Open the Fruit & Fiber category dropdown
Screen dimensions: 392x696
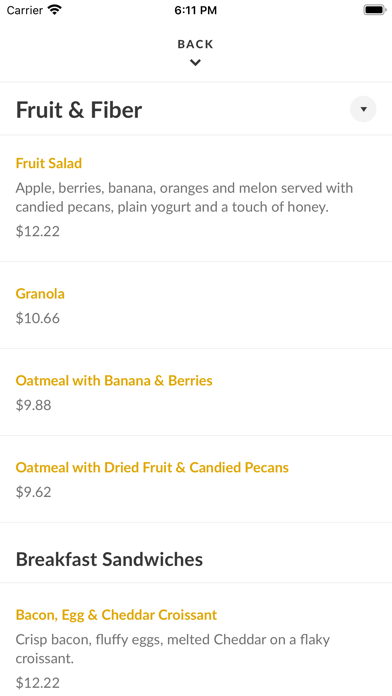pyautogui.click(x=363, y=109)
